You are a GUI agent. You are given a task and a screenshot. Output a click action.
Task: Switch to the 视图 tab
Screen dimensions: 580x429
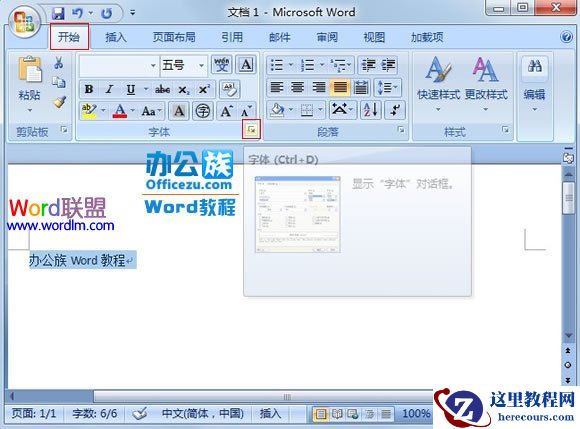(x=374, y=37)
